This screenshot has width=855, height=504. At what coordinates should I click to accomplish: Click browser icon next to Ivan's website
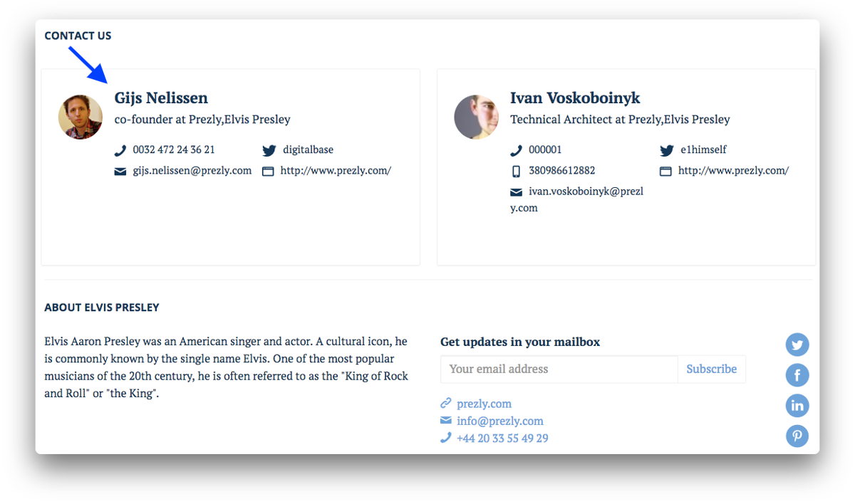[x=665, y=171]
